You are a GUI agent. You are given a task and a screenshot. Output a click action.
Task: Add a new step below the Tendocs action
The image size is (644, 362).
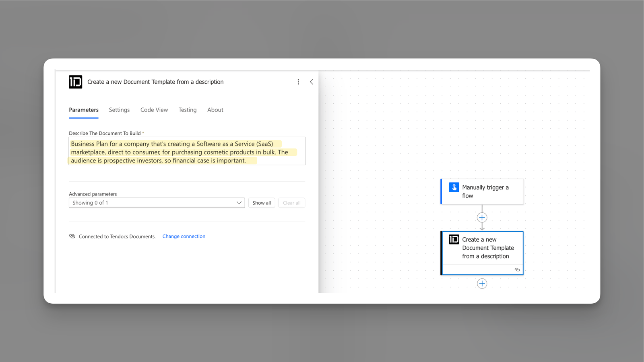[x=482, y=284]
